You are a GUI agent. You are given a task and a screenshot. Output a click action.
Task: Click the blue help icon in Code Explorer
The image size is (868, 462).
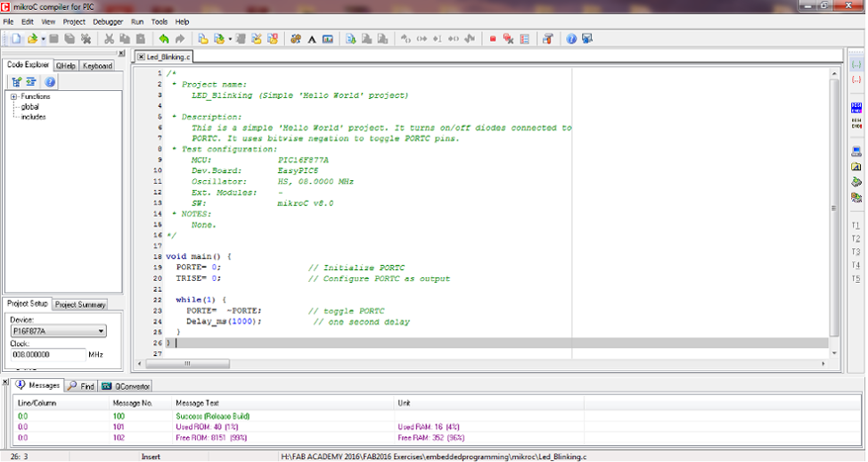point(50,82)
